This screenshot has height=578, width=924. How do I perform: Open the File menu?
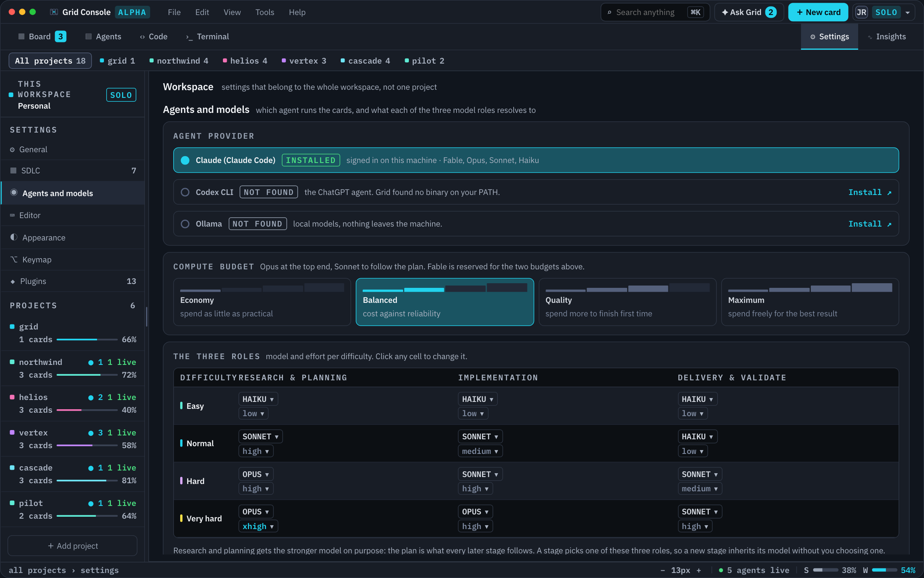[x=174, y=12]
